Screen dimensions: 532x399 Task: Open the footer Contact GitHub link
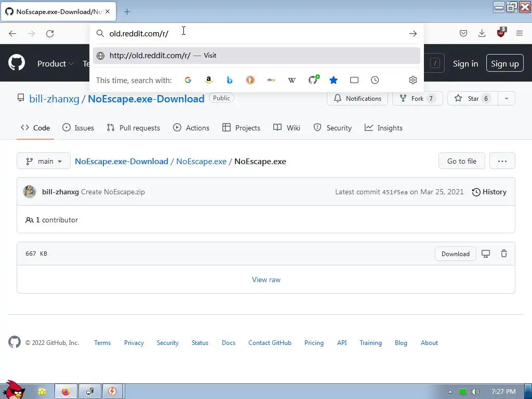coord(270,343)
